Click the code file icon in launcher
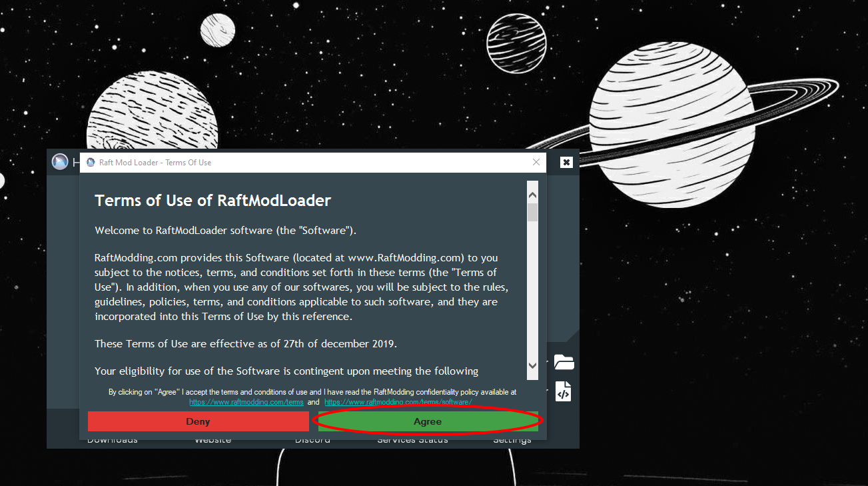Image resolution: width=868 pixels, height=486 pixels. click(564, 391)
